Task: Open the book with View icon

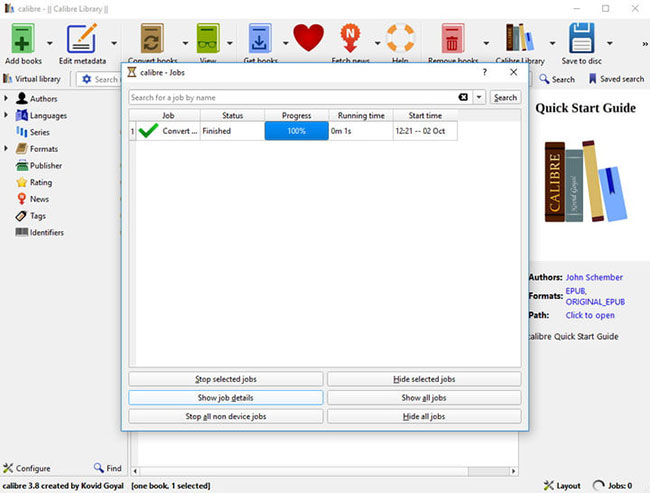Action: pyautogui.click(x=208, y=39)
